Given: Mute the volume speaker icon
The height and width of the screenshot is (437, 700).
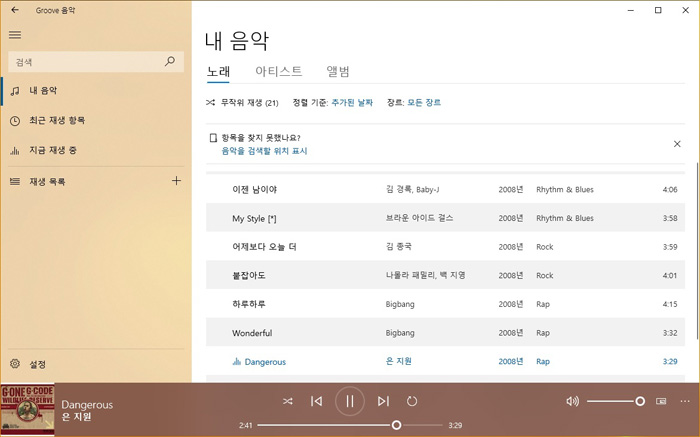Looking at the screenshot, I should tap(572, 401).
